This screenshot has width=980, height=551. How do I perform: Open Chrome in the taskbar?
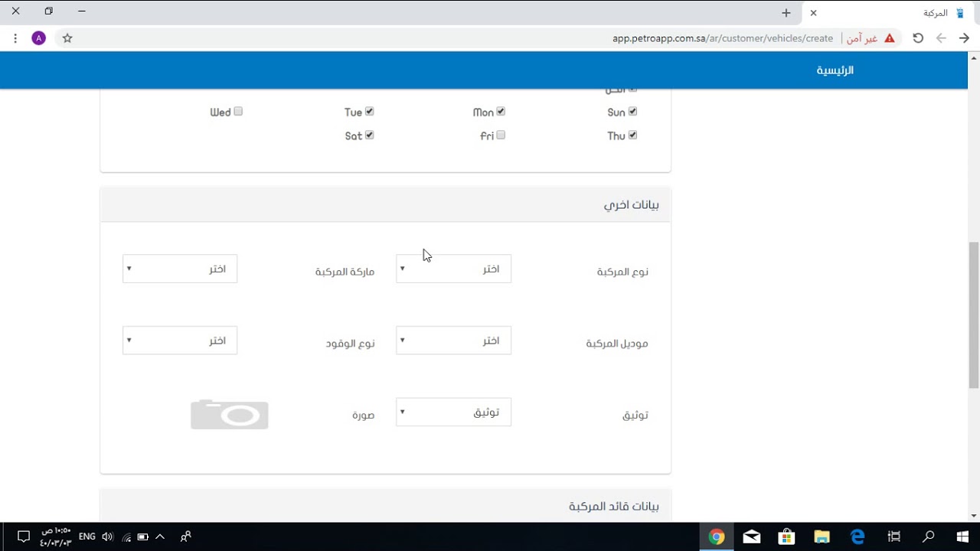[717, 536]
